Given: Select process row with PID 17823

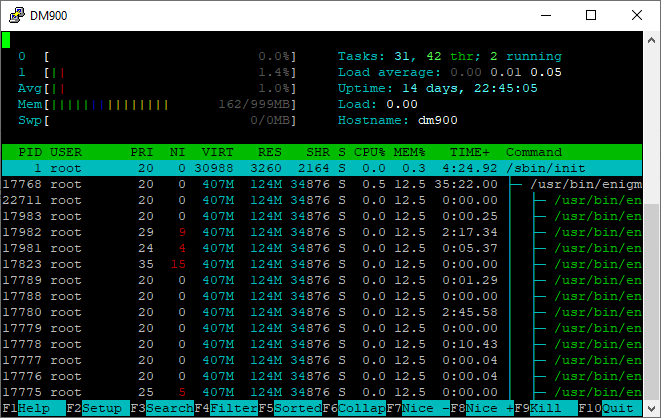Looking at the screenshot, I should pyautogui.click(x=320, y=264).
